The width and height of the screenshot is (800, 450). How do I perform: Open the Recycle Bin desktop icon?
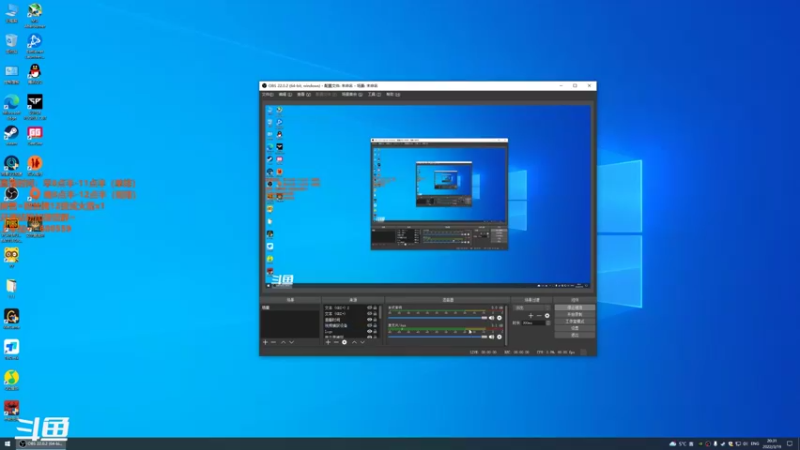coord(11,41)
